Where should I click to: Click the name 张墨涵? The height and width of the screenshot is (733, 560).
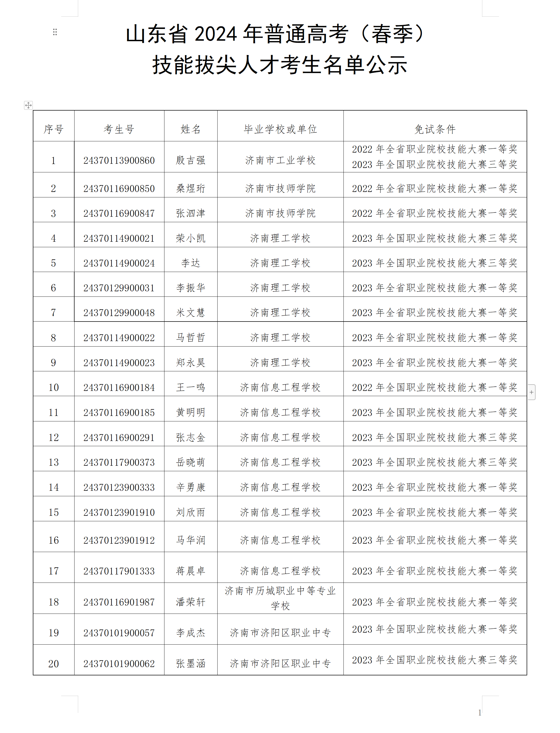(x=191, y=663)
